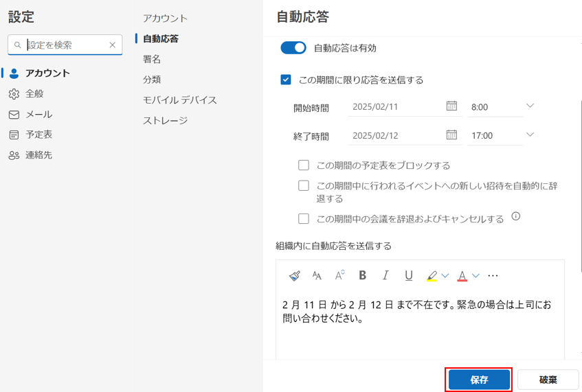Turn off the 自動応答は有効 toggle
Viewport: 582px width, 392px height.
(293, 48)
